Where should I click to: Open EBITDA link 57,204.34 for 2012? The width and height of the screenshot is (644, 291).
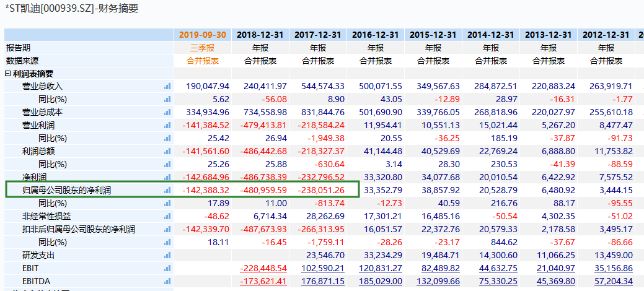click(x=612, y=282)
